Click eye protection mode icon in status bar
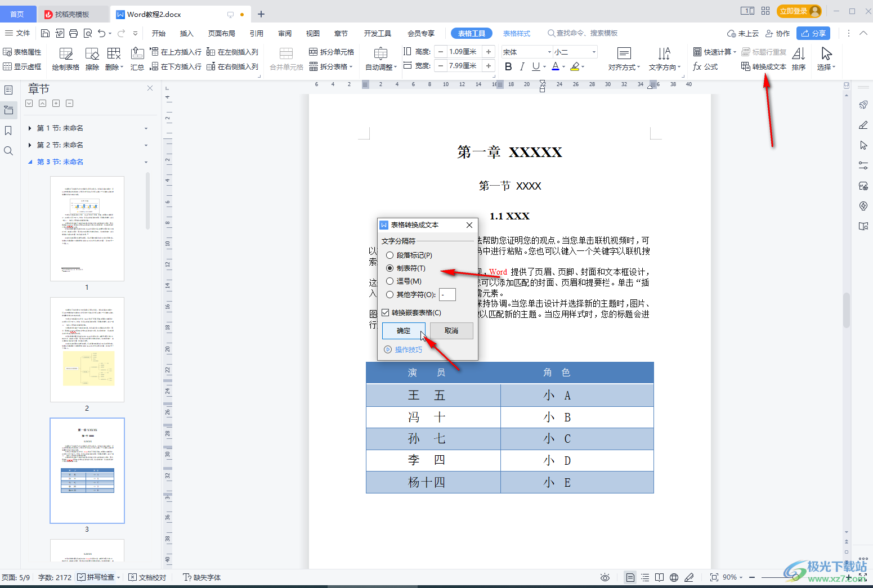Image resolution: width=873 pixels, height=588 pixels. [x=605, y=577]
